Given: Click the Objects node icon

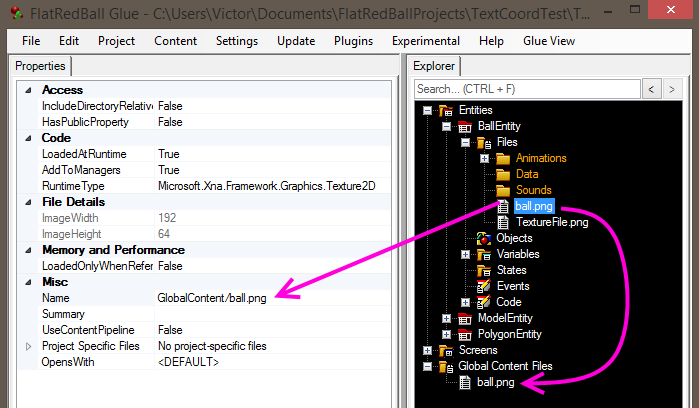Looking at the screenshot, I should 484,238.
